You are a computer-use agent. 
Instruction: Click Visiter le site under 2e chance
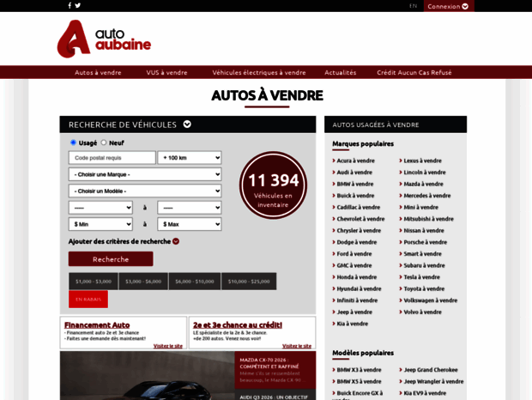(297, 346)
